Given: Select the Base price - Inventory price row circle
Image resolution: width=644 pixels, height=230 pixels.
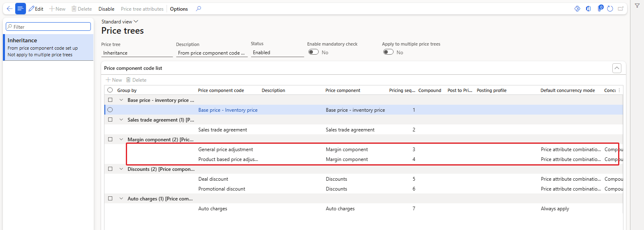Looking at the screenshot, I should point(110,110).
